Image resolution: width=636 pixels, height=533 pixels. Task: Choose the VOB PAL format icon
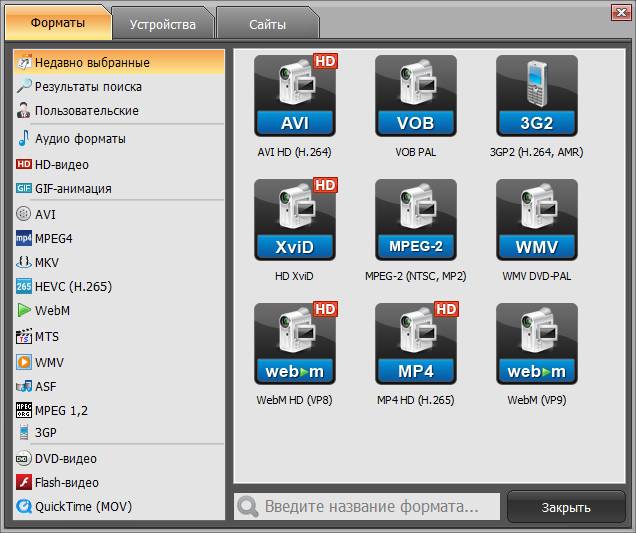click(x=416, y=96)
